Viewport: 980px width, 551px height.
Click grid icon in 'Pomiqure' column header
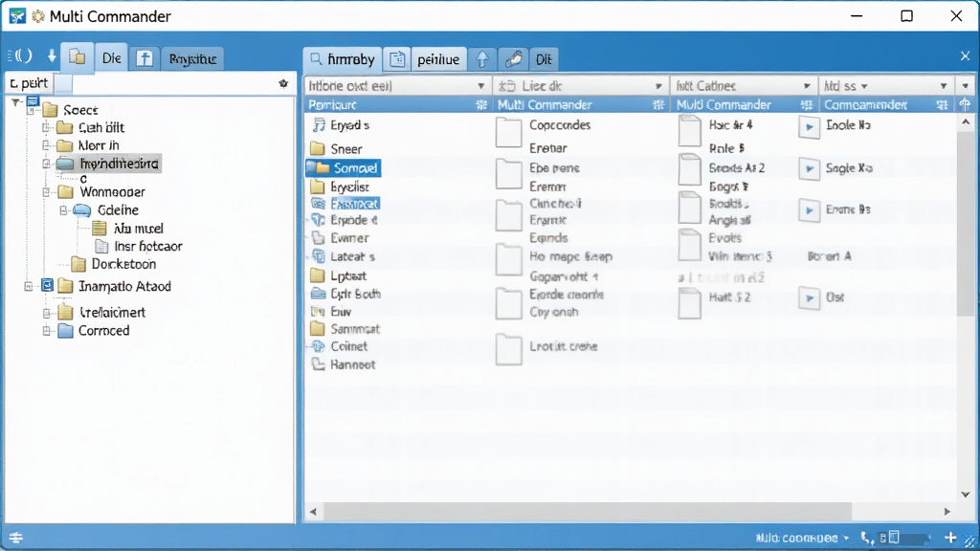pyautogui.click(x=480, y=105)
